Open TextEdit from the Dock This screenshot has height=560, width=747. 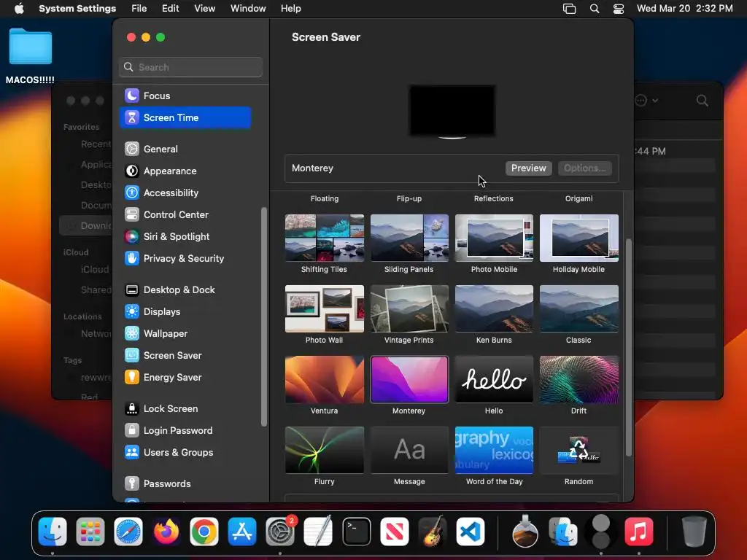[318, 532]
